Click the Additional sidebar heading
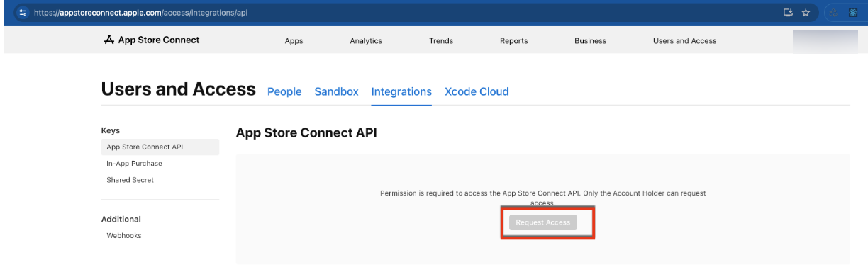The width and height of the screenshot is (868, 272). [x=121, y=220]
